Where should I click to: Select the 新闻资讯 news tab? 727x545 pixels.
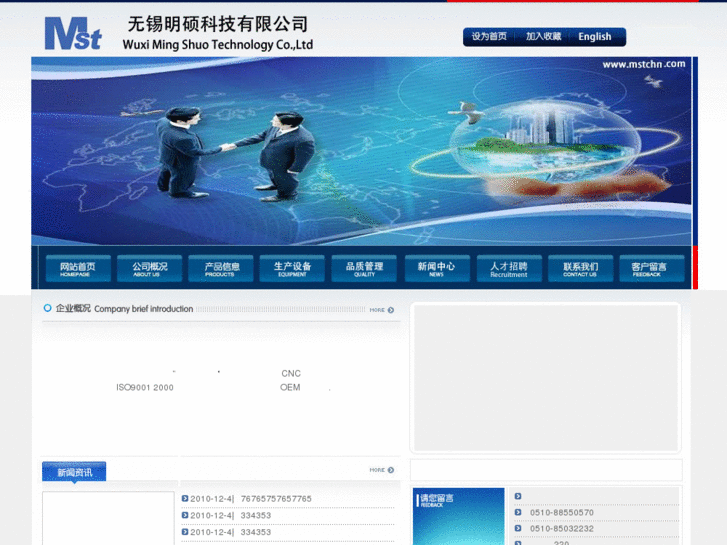click(74, 472)
